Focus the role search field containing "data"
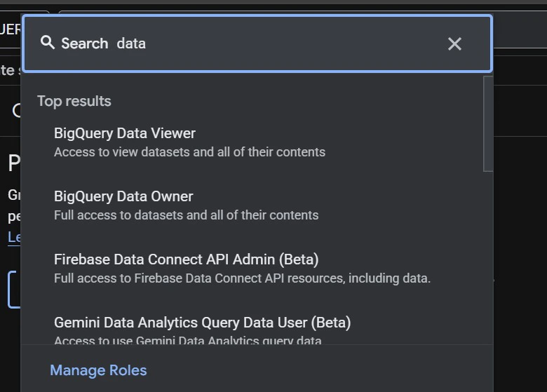 point(257,44)
